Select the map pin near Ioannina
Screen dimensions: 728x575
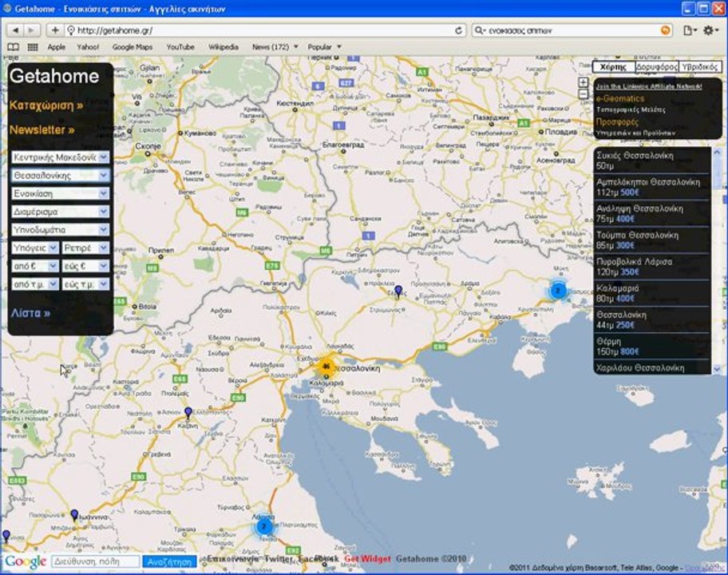pos(74,515)
